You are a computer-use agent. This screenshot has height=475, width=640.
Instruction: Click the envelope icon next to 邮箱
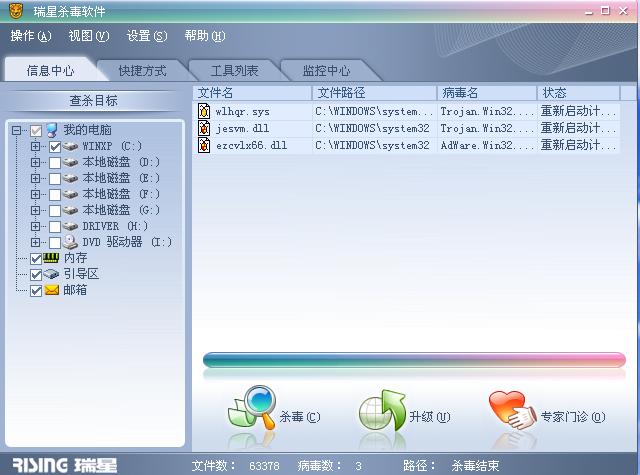[x=51, y=290]
